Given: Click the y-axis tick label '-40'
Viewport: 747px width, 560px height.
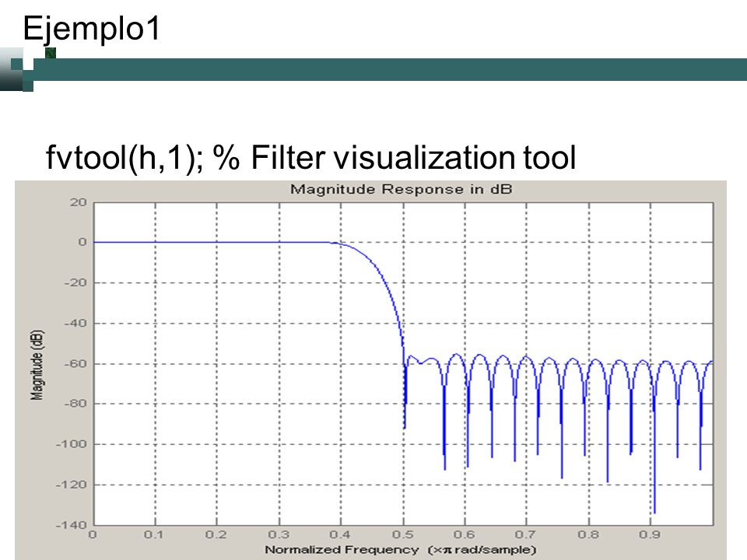Looking at the screenshot, I should pos(75,324).
